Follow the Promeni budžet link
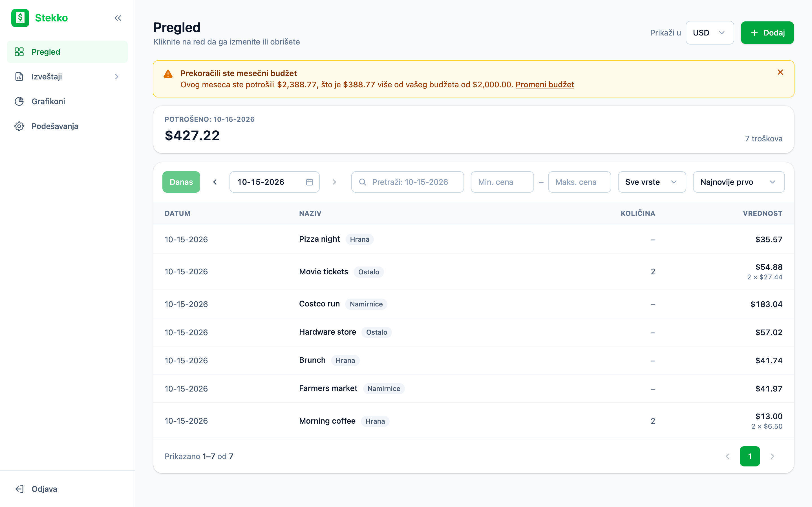Viewport: 812px width, 507px height. click(545, 84)
